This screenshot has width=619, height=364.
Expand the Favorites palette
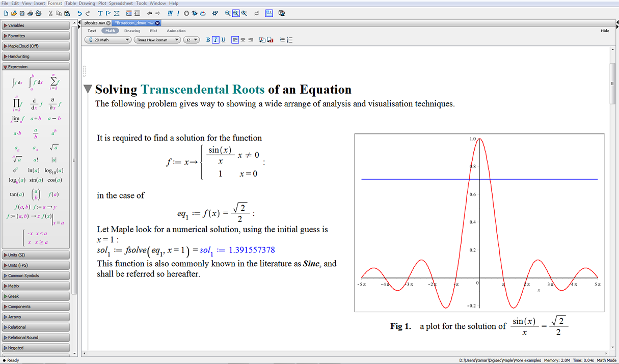35,36
